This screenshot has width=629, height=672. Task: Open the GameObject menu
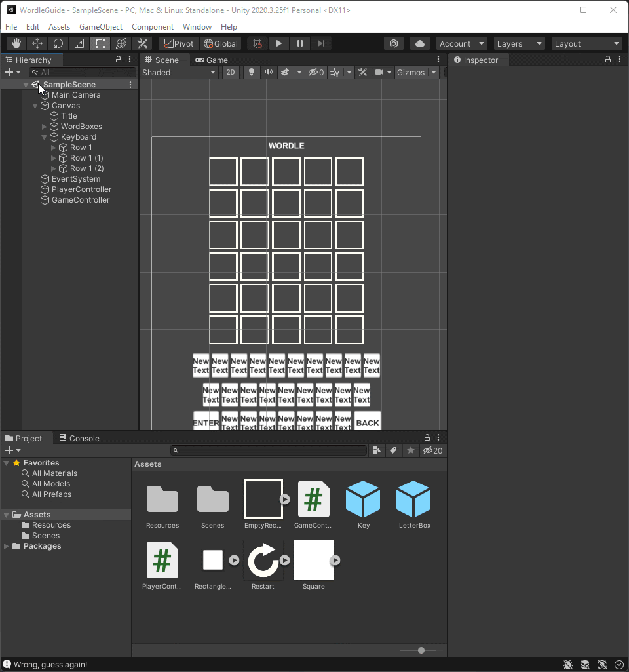pos(100,27)
